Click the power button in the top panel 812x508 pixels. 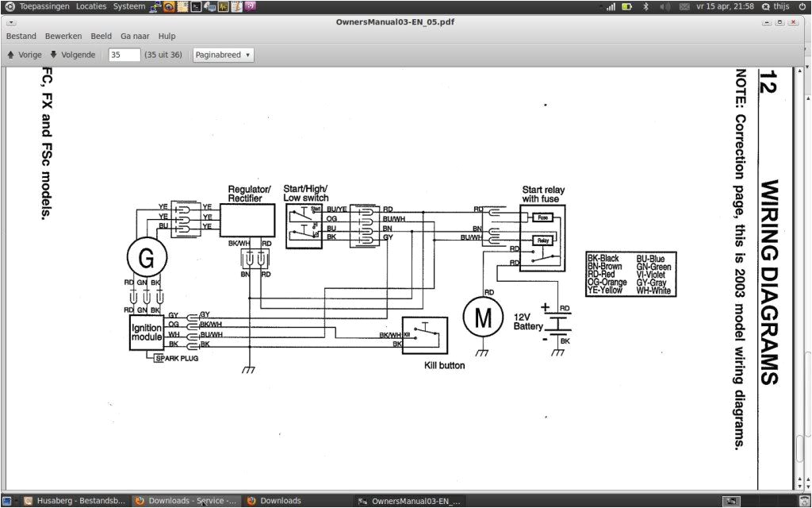point(802,6)
